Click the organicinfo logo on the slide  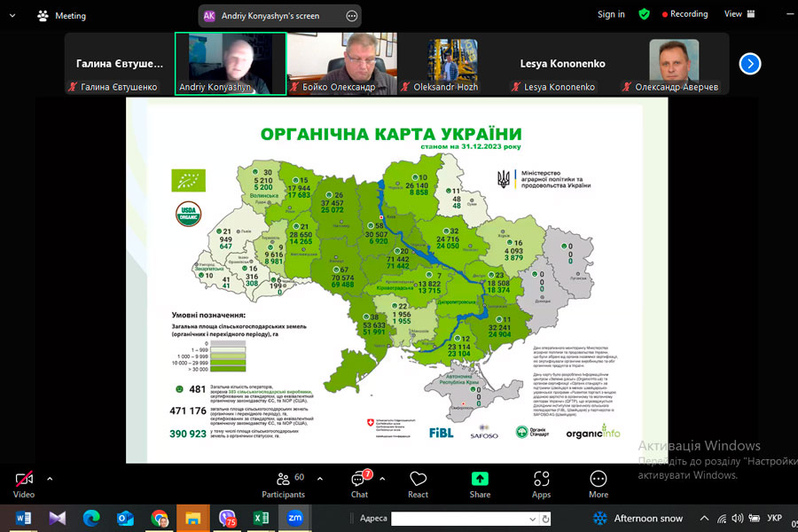(x=593, y=432)
